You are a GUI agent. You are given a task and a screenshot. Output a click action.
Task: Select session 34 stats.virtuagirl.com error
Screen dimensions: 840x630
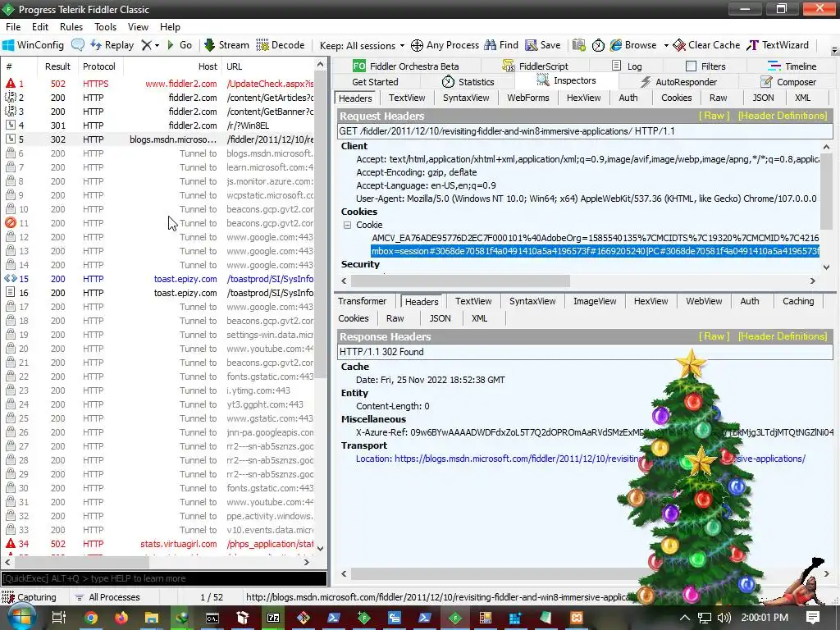pyautogui.click(x=160, y=544)
